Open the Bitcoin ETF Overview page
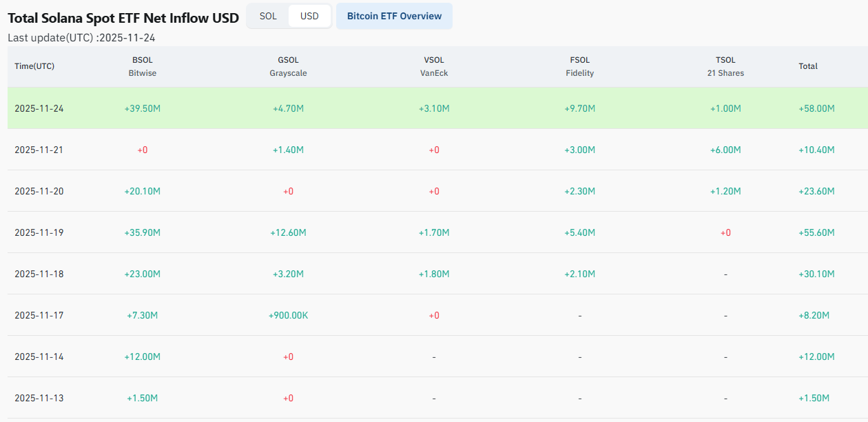The width and height of the screenshot is (868, 422). point(394,16)
